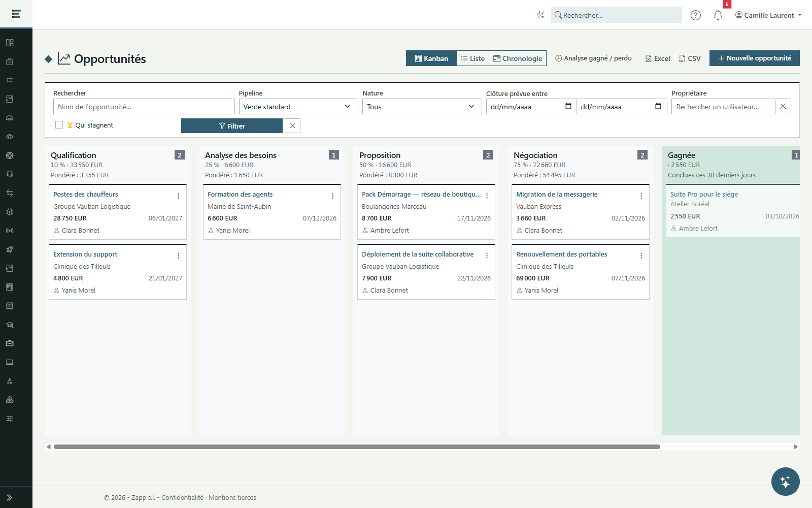
Task: Open the help question mark icon
Action: point(696,15)
